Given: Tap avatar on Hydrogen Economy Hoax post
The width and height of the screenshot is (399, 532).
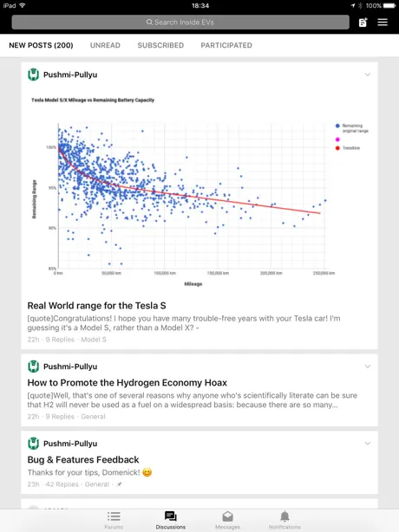Looking at the screenshot, I should 33,367.
